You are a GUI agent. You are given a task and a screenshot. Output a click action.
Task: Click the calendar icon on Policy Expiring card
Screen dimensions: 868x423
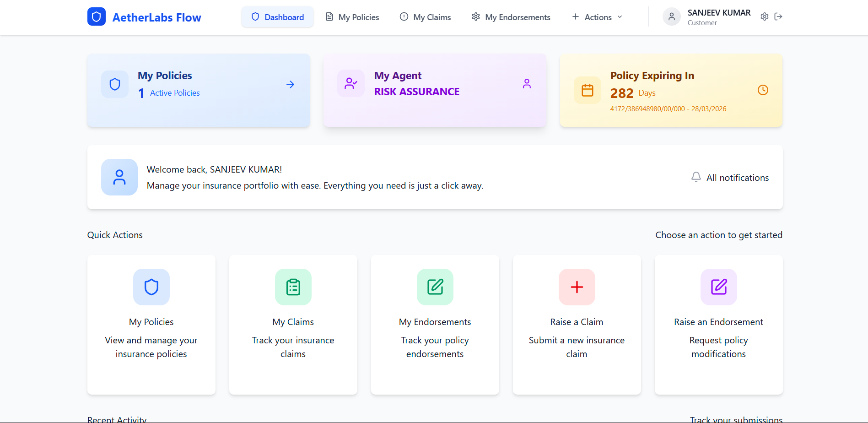coord(587,90)
